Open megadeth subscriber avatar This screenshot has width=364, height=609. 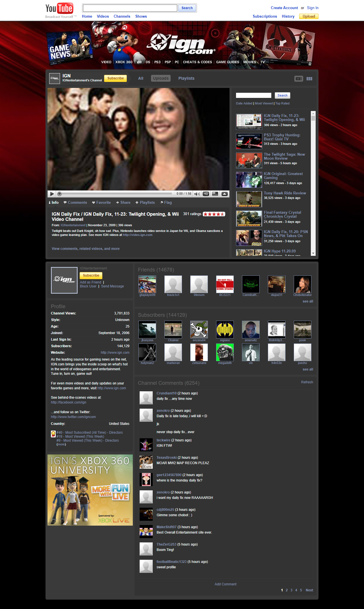pyautogui.click(x=225, y=352)
